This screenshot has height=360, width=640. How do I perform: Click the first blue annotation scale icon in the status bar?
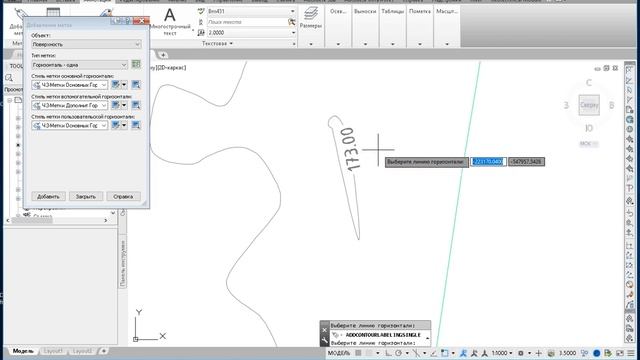tap(463, 353)
